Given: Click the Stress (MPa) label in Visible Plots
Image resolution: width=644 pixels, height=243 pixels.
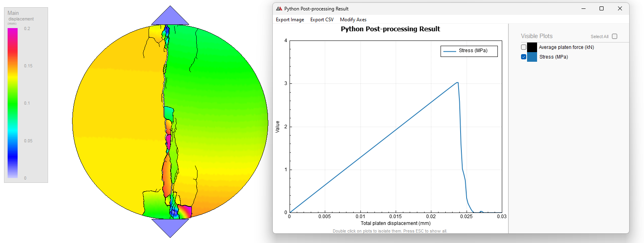Looking at the screenshot, I should (553, 57).
